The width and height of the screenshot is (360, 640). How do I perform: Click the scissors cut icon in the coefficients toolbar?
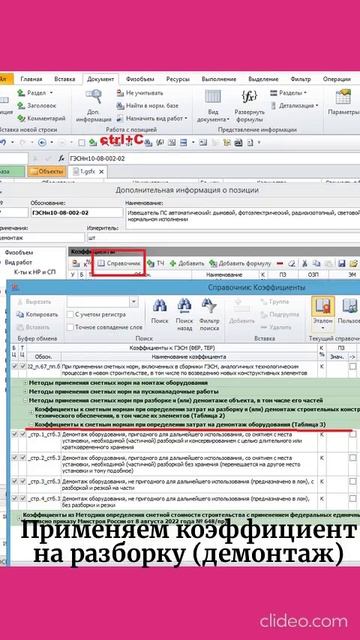[x=305, y=263]
